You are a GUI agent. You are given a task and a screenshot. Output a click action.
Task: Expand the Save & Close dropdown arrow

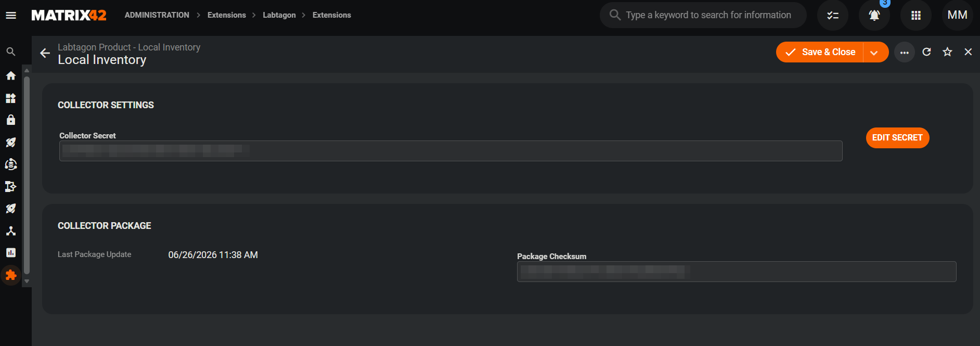tap(874, 52)
